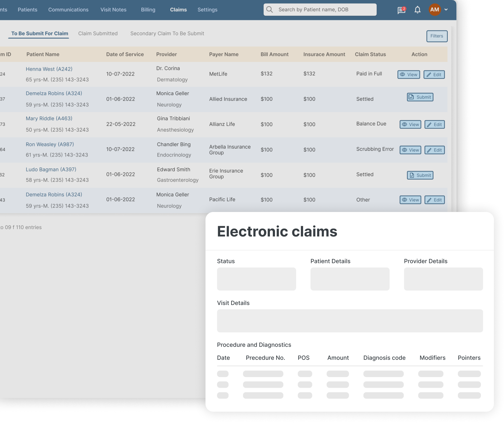This screenshot has height=441, width=504.
Task: Click the search magnifier icon
Action: [269, 10]
